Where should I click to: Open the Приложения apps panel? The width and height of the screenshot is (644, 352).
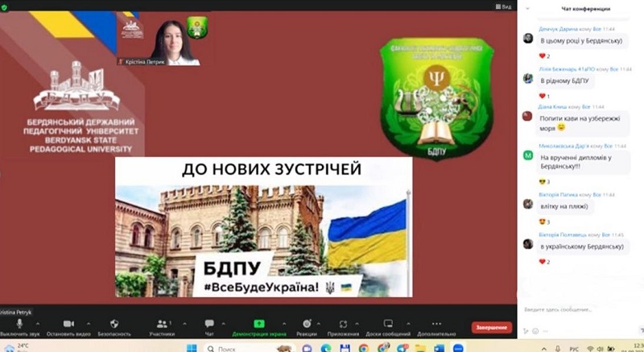click(344, 327)
